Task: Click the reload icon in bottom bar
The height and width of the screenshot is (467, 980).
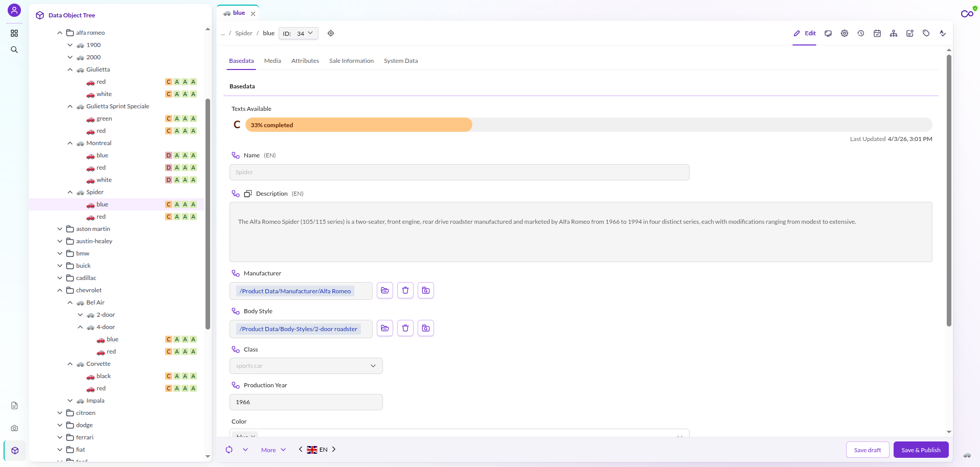Action: coord(229,450)
